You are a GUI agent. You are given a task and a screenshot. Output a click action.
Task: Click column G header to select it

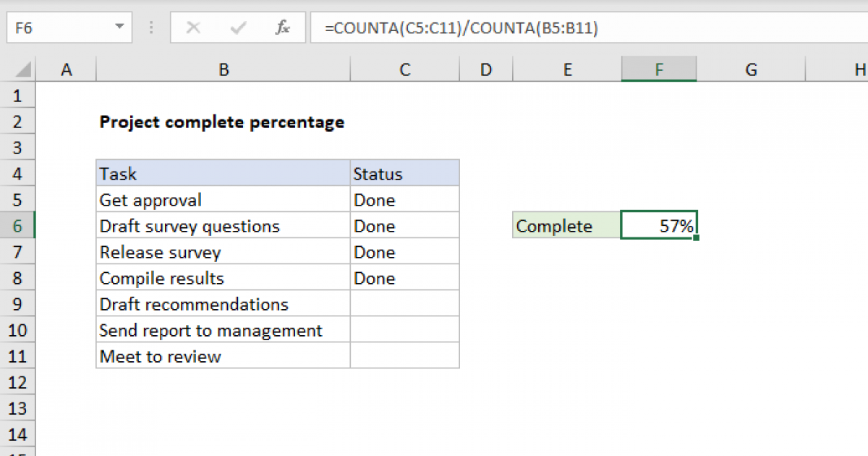(751, 69)
